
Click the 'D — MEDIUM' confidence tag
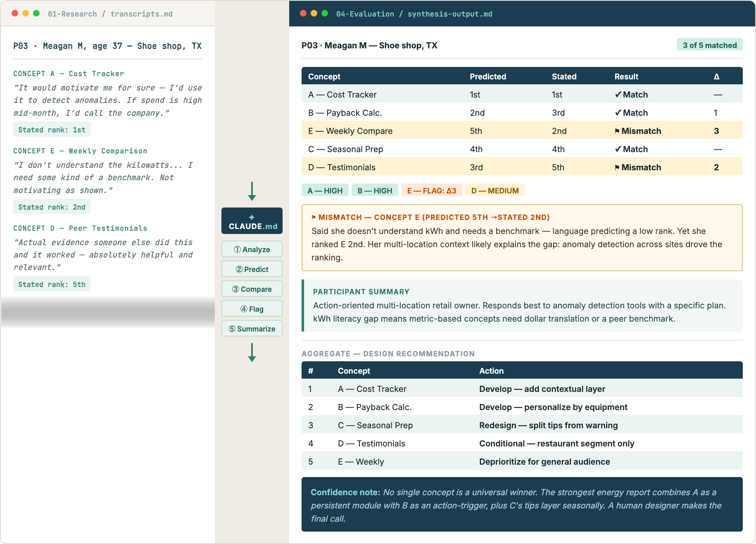pyautogui.click(x=495, y=191)
